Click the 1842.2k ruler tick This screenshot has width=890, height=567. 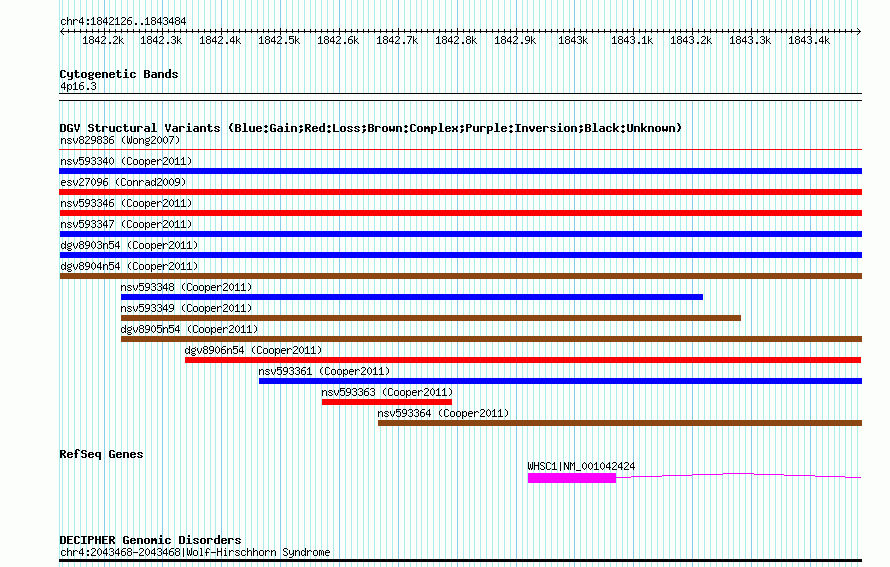pyautogui.click(x=103, y=40)
